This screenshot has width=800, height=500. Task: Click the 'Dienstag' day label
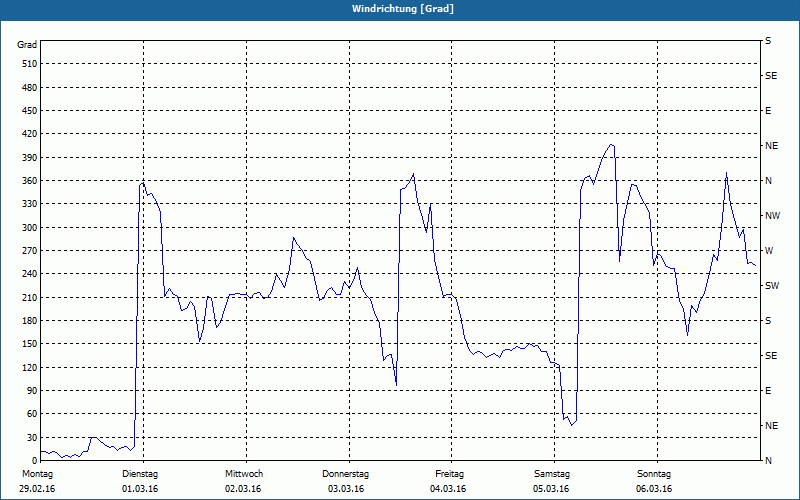point(140,474)
